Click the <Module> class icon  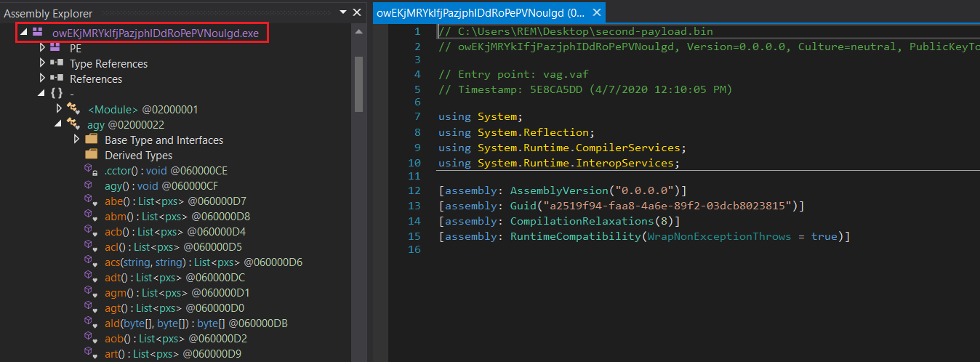click(x=73, y=109)
